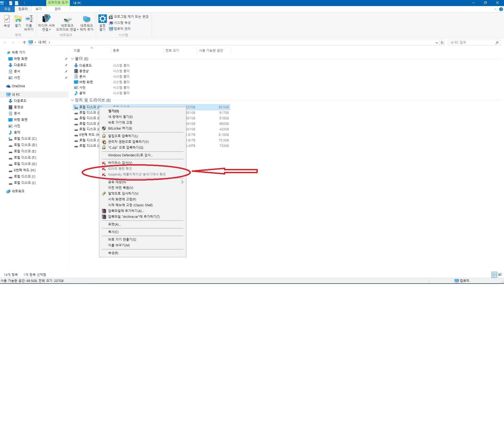The width and height of the screenshot is (504, 426).
Task: Choose 복사(C) in context menu
Action: tap(143, 232)
